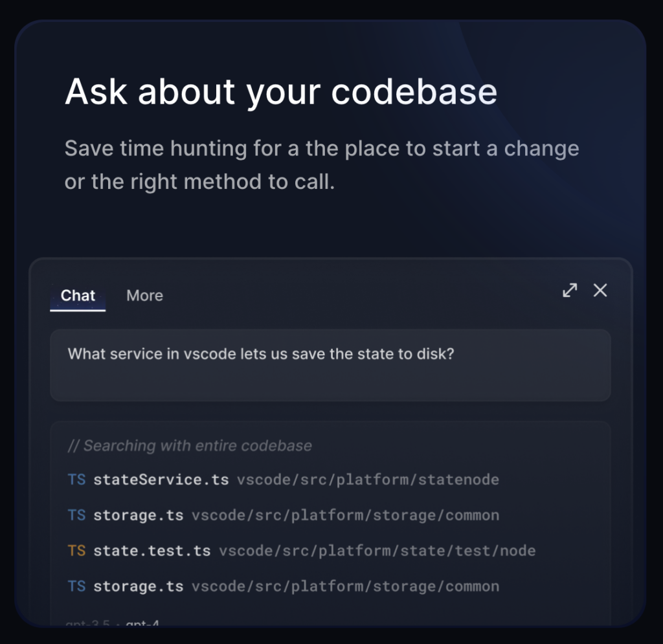Switch to the Chat tab
Screen dimensions: 663x644
pos(78,295)
